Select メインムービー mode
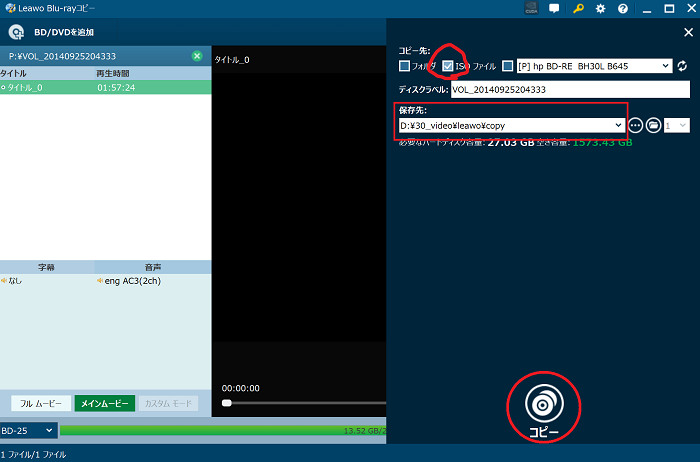The height and width of the screenshot is (462, 700). click(x=104, y=404)
